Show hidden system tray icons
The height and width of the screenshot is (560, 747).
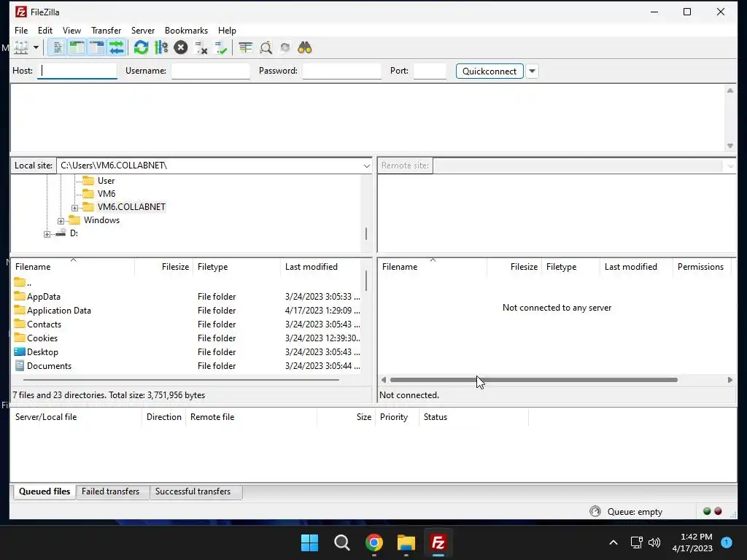point(614,542)
